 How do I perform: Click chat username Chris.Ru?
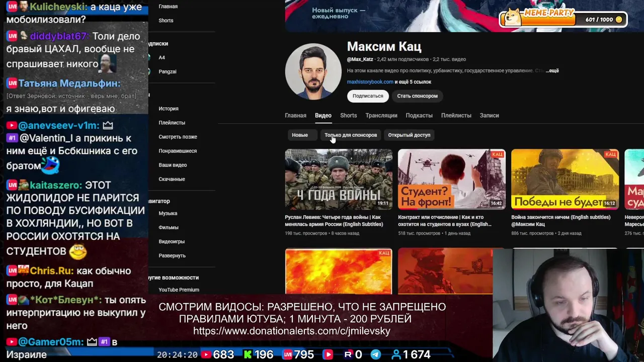(x=51, y=270)
